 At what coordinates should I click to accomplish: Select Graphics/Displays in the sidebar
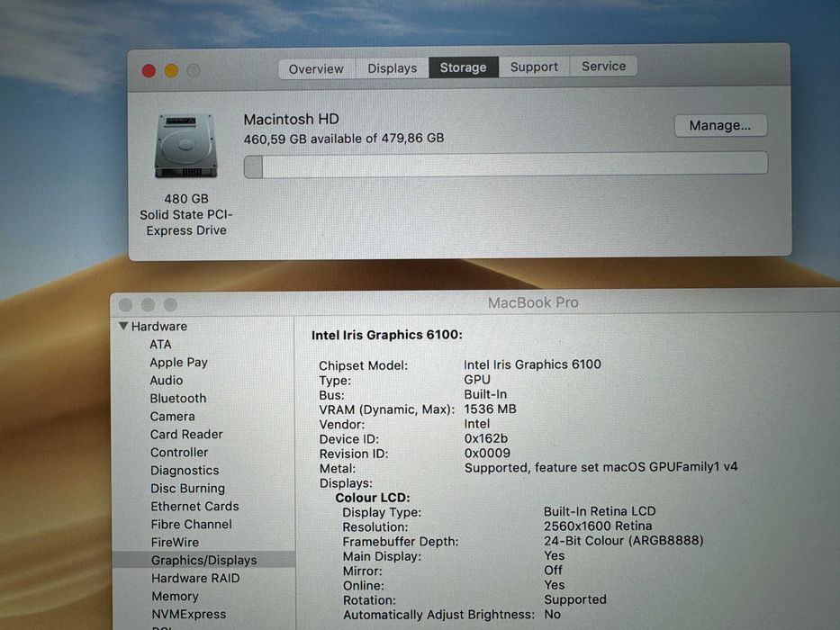point(203,560)
